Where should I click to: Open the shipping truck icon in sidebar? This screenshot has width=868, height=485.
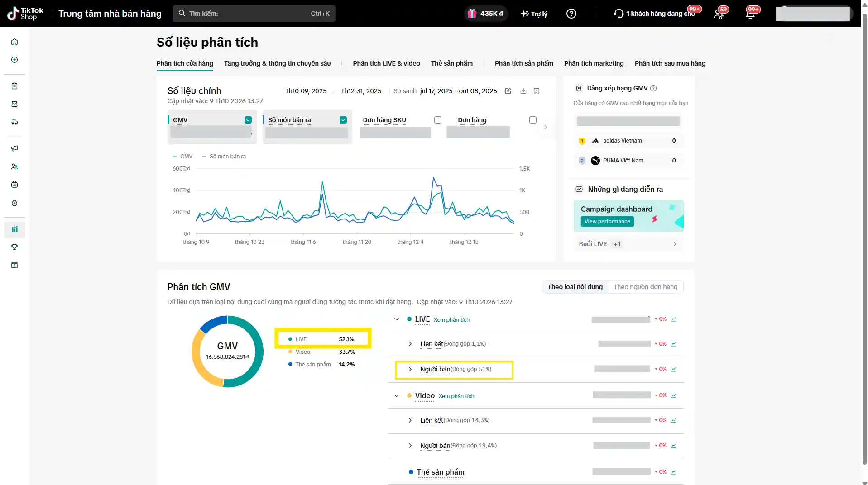click(14, 122)
